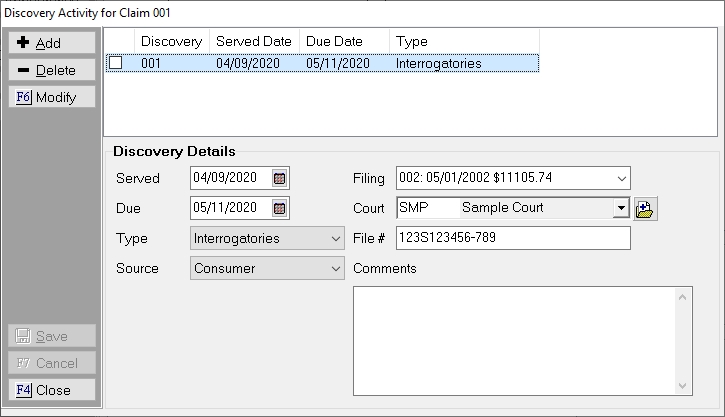Expand the Type dropdown showing Interrogatories
The image size is (725, 417).
click(335, 239)
